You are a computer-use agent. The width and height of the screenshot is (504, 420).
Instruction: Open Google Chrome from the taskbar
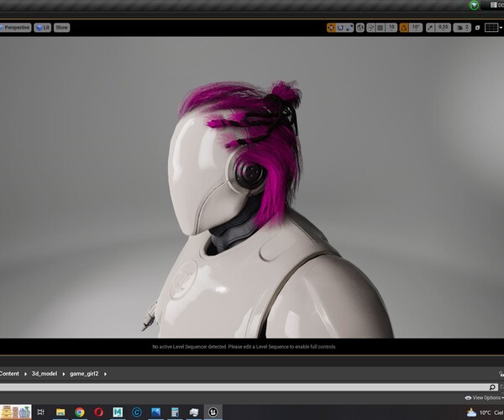80,412
